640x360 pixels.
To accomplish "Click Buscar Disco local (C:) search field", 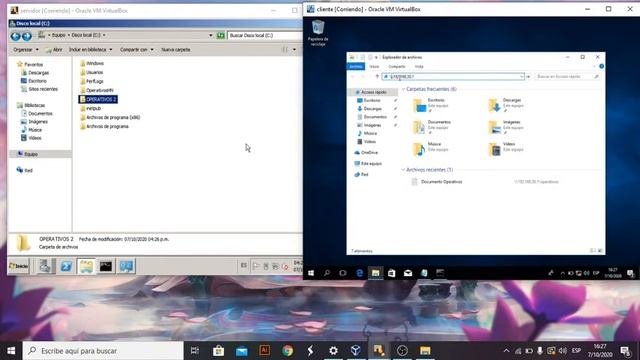I will point(264,36).
